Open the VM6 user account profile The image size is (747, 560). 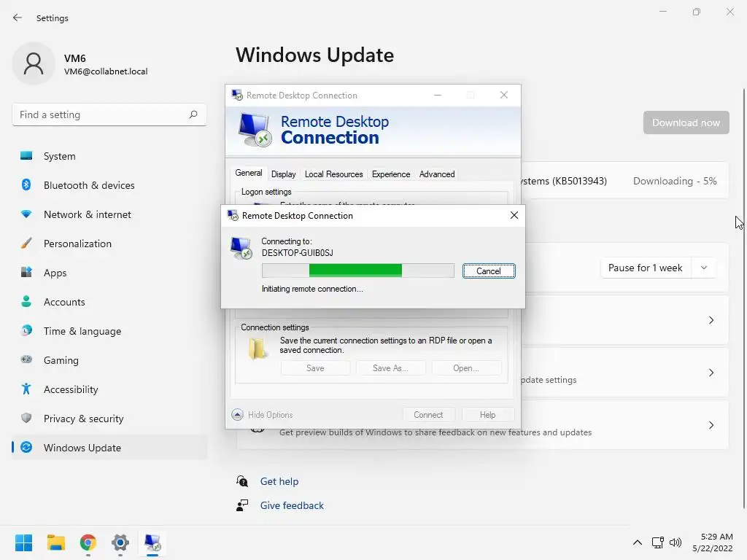coord(81,64)
